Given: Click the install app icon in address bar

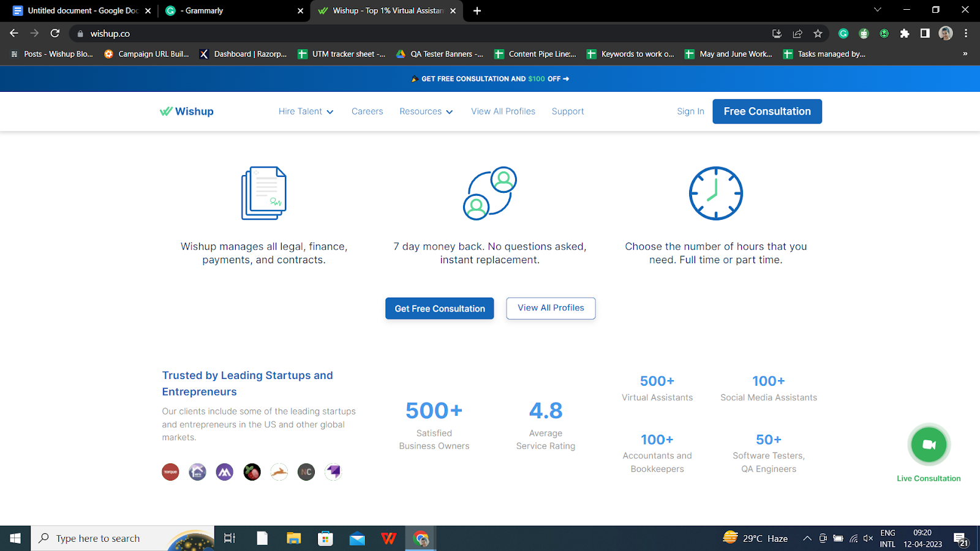Looking at the screenshot, I should pyautogui.click(x=777, y=34).
